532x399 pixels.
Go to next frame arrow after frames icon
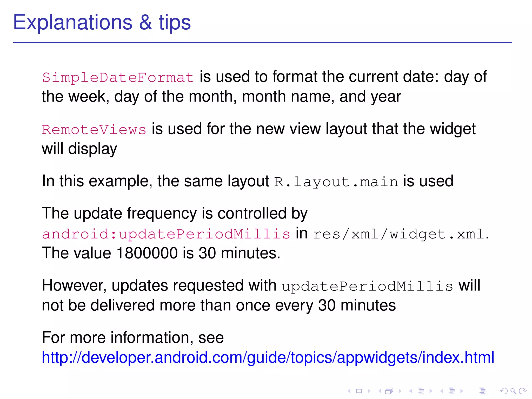400,391
